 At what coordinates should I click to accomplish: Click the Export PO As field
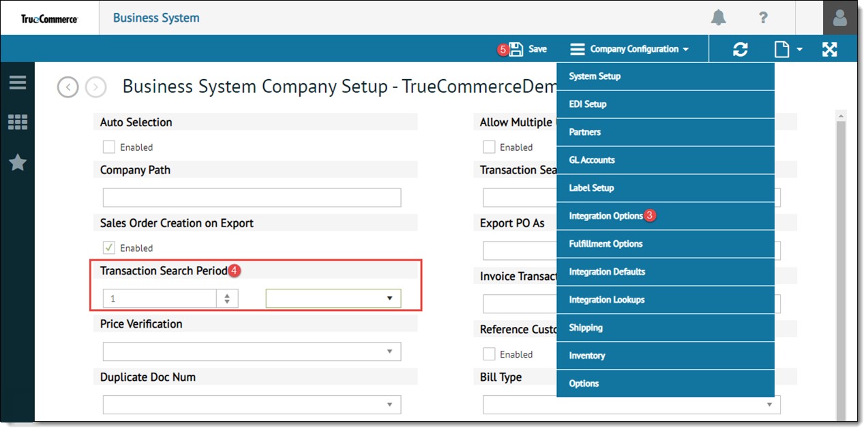point(520,251)
